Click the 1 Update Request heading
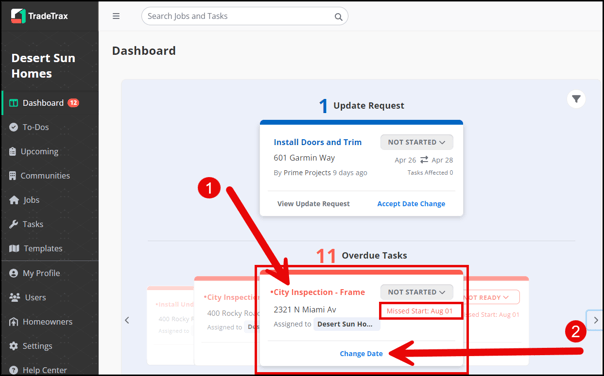This screenshot has height=376, width=604. tap(361, 106)
